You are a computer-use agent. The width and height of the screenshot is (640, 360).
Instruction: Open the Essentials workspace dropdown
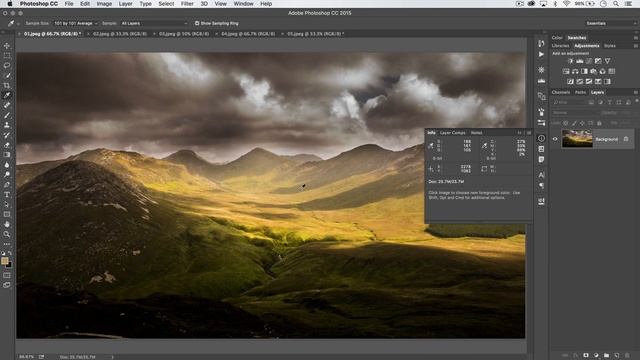[x=611, y=23]
